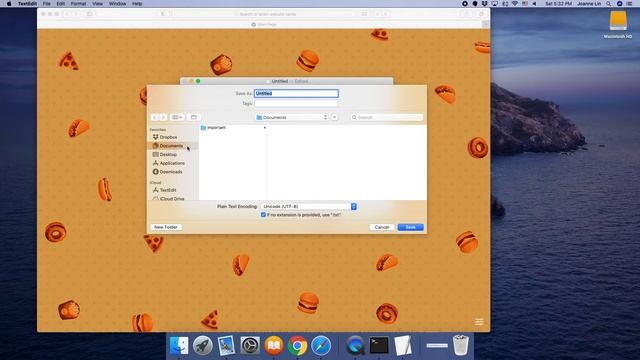640x360 pixels.
Task: Toggle the 'use .txt' extension checkbox
Action: (263, 215)
